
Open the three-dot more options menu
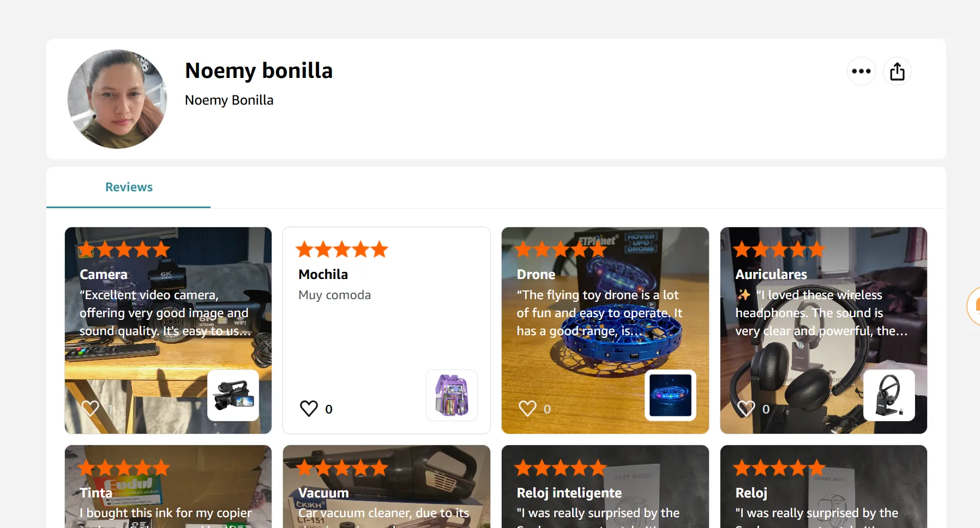[x=861, y=71]
